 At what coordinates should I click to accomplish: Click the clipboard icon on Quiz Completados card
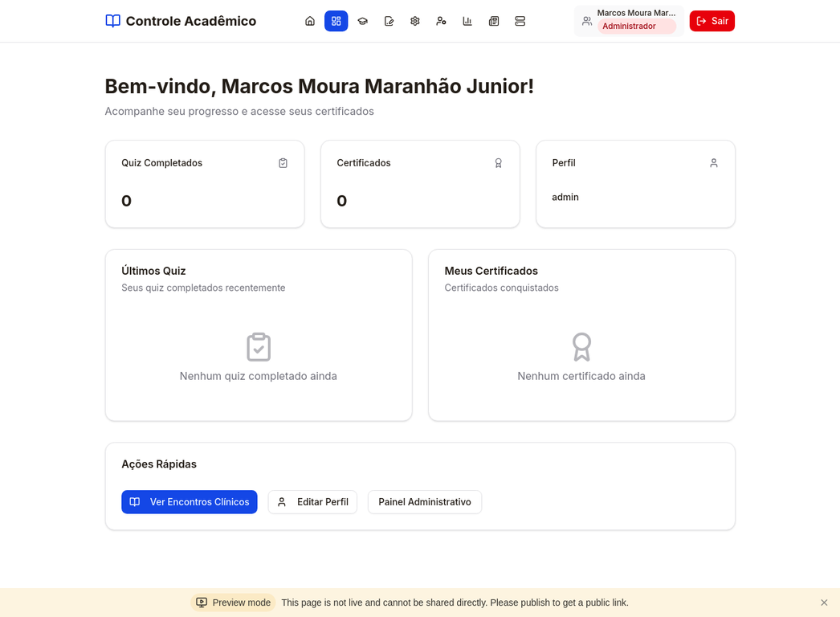(283, 162)
